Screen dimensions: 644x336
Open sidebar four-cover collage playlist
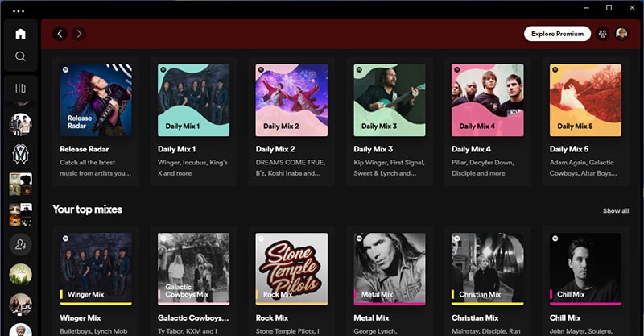tap(20, 214)
